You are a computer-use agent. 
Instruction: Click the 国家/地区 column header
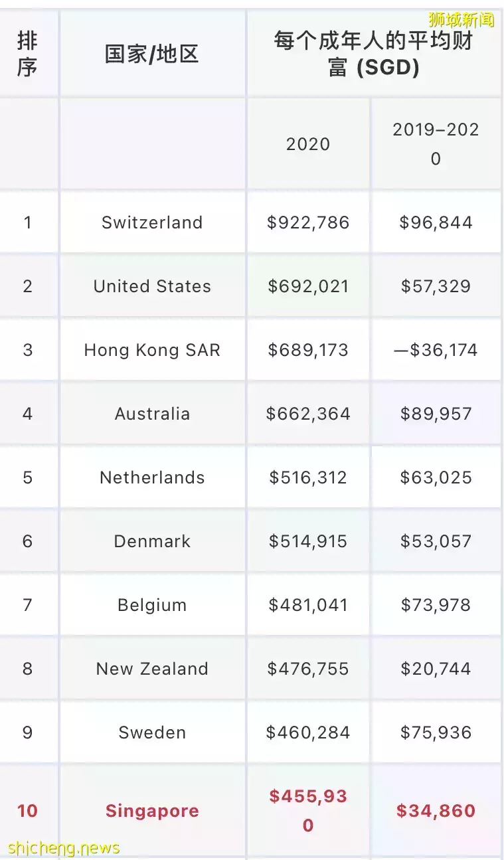[x=152, y=54]
